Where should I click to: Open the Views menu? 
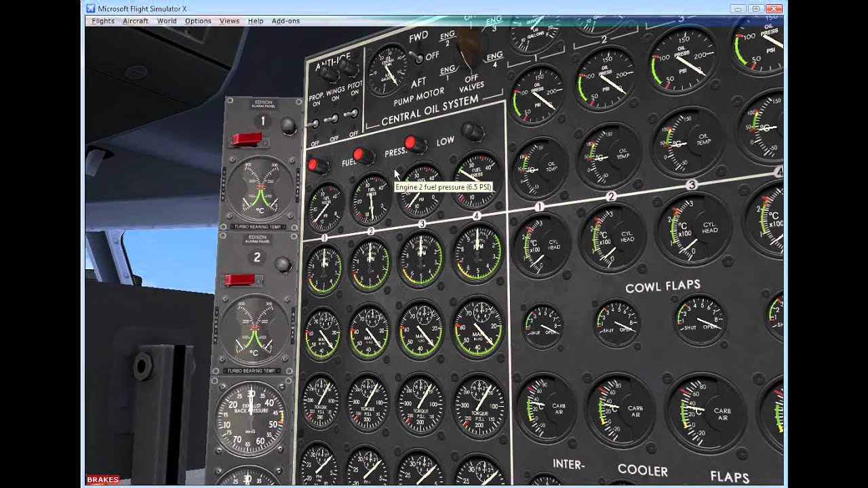point(229,21)
